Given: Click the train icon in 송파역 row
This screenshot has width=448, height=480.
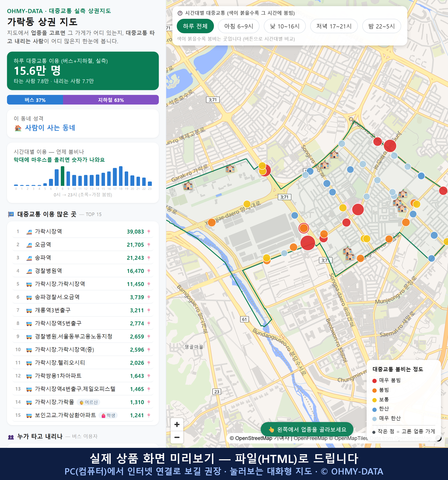Looking at the screenshot, I should (29, 258).
